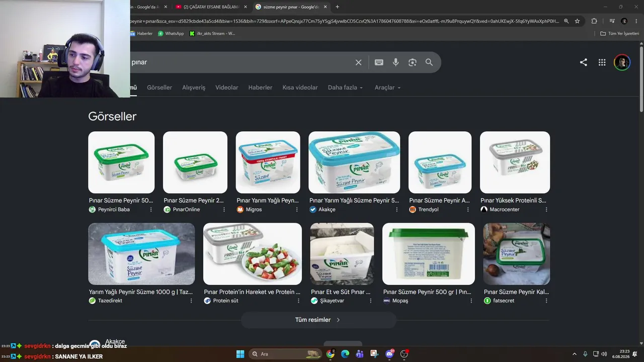Expand the Araçlar tools dropdown
The height and width of the screenshot is (362, 644).
tap(387, 87)
